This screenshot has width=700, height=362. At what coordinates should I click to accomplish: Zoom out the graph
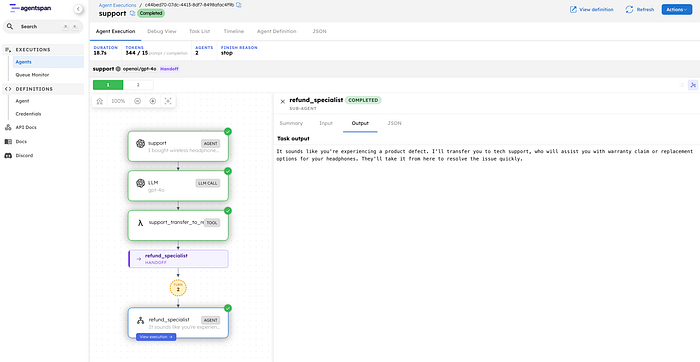tap(138, 101)
